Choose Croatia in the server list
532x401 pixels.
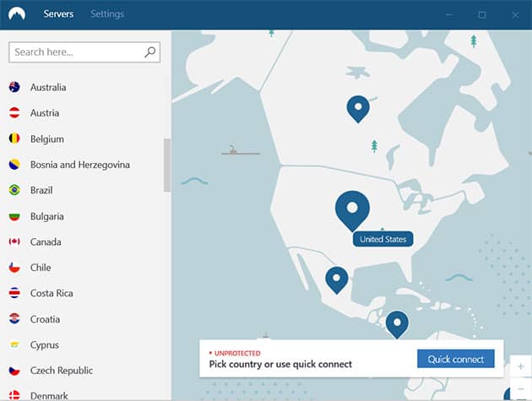coord(45,319)
